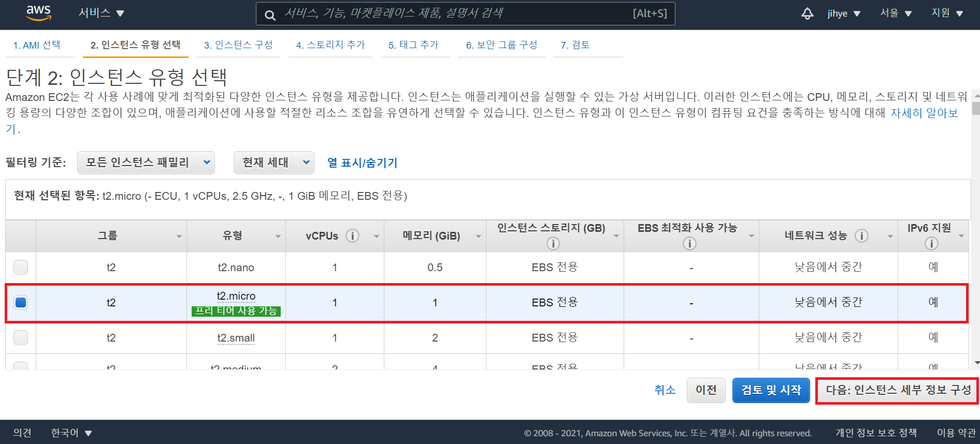Open the 한국어 language selector
This screenshot has width=980, height=444.
pos(71,433)
